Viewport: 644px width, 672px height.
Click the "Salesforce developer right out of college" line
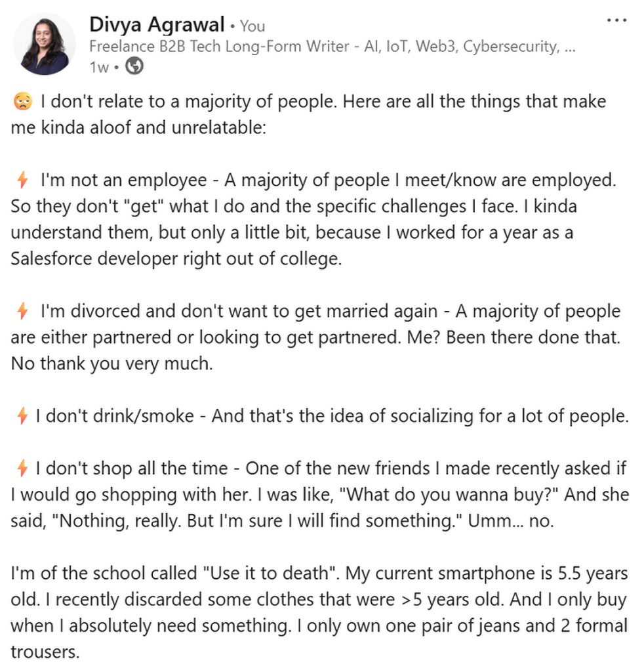[176, 259]
